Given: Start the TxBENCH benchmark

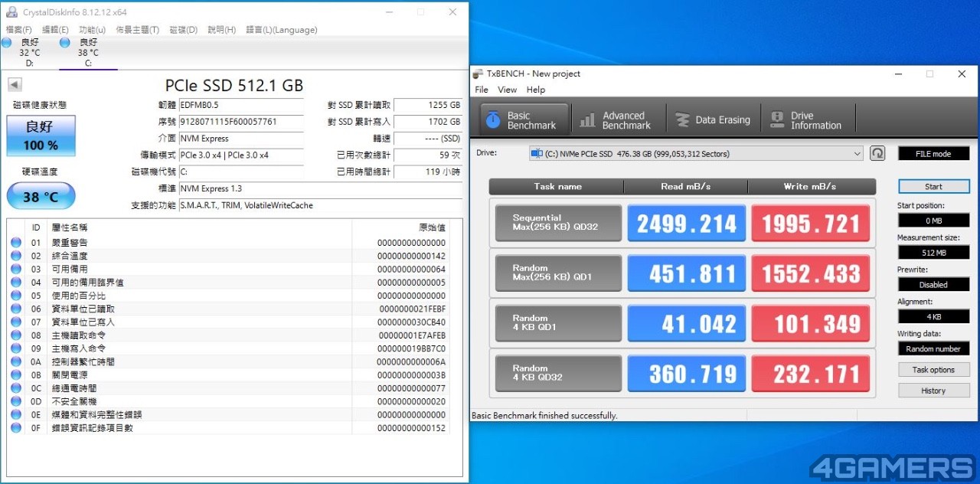Looking at the screenshot, I should pos(934,187).
